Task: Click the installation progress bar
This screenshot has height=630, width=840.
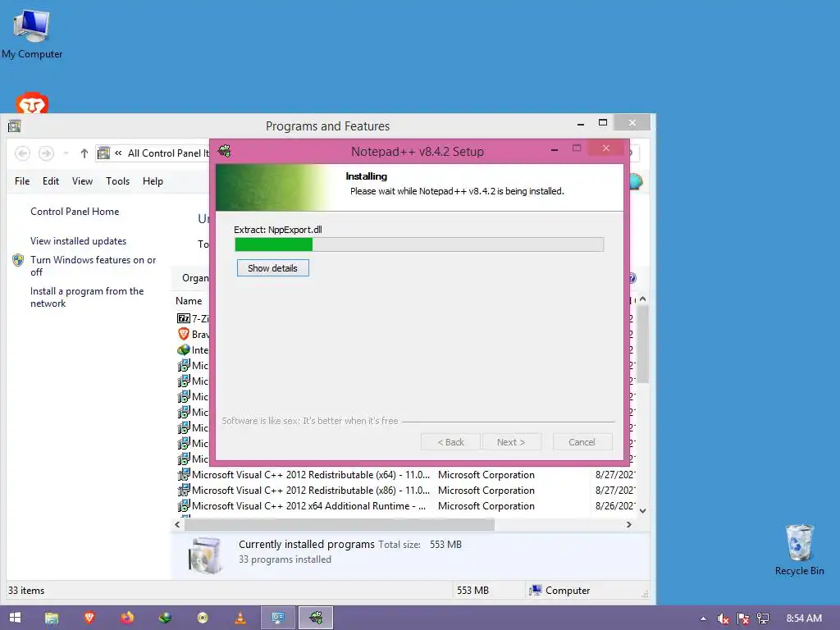Action: coord(419,244)
